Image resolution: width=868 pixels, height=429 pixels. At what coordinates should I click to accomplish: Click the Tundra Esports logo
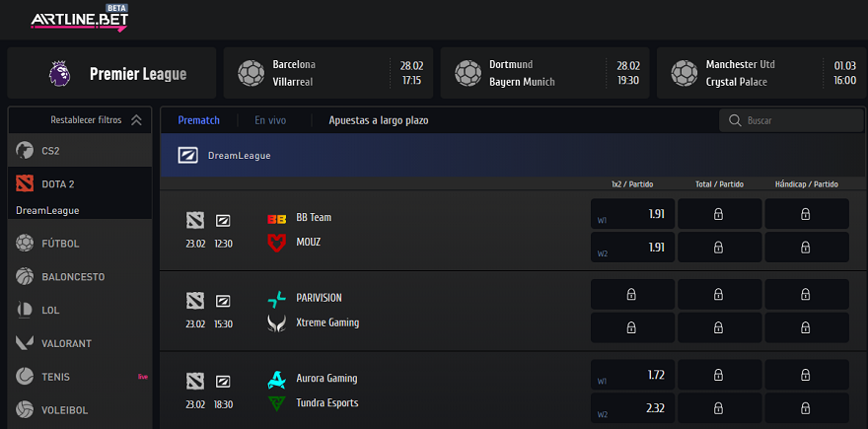point(277,402)
